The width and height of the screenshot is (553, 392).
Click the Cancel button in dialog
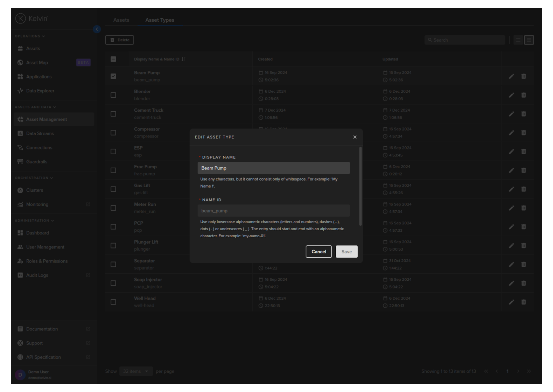318,252
